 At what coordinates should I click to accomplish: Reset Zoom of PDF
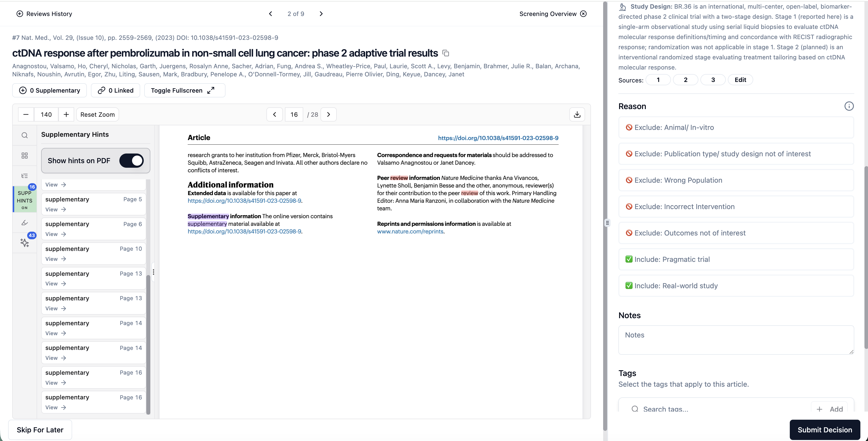(97, 114)
